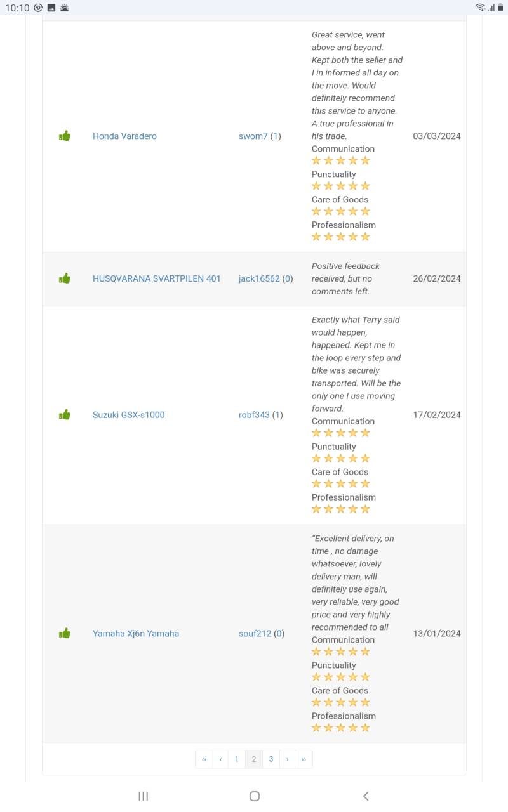Tap Android home navigation button
This screenshot has height=812, width=508.
click(255, 796)
